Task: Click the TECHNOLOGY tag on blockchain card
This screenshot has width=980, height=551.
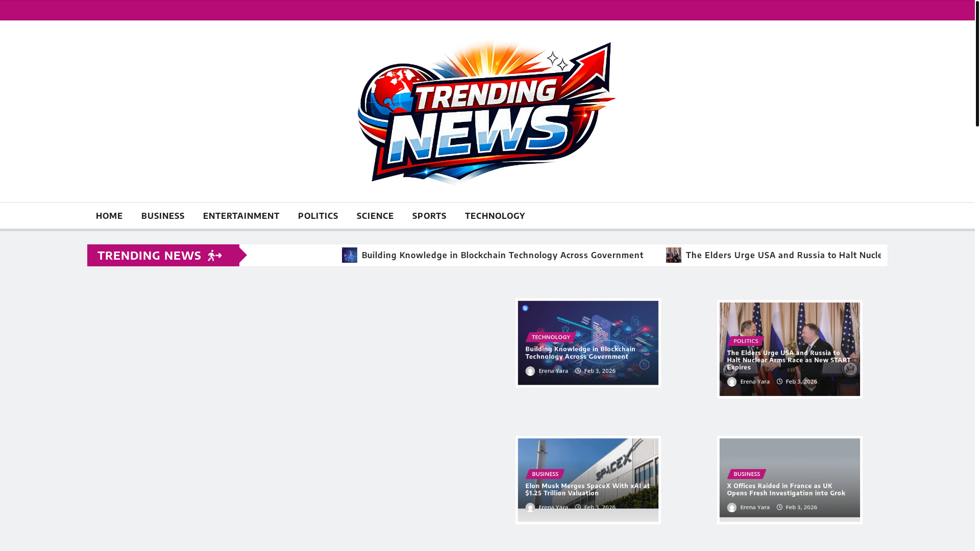Action: pos(551,337)
